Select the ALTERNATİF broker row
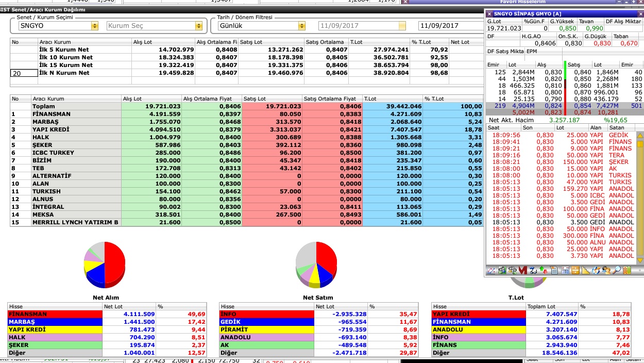This screenshot has width=644, height=363. 247,176
